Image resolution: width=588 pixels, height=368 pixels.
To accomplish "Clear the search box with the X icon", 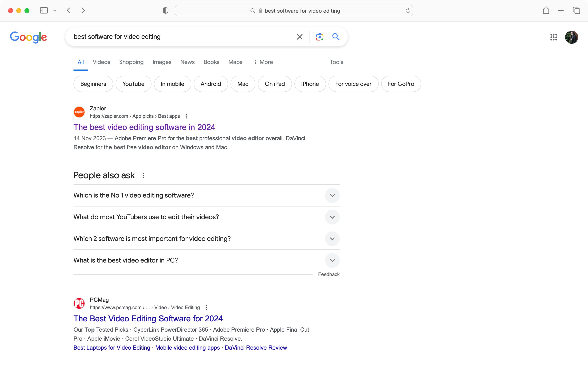I will [300, 37].
